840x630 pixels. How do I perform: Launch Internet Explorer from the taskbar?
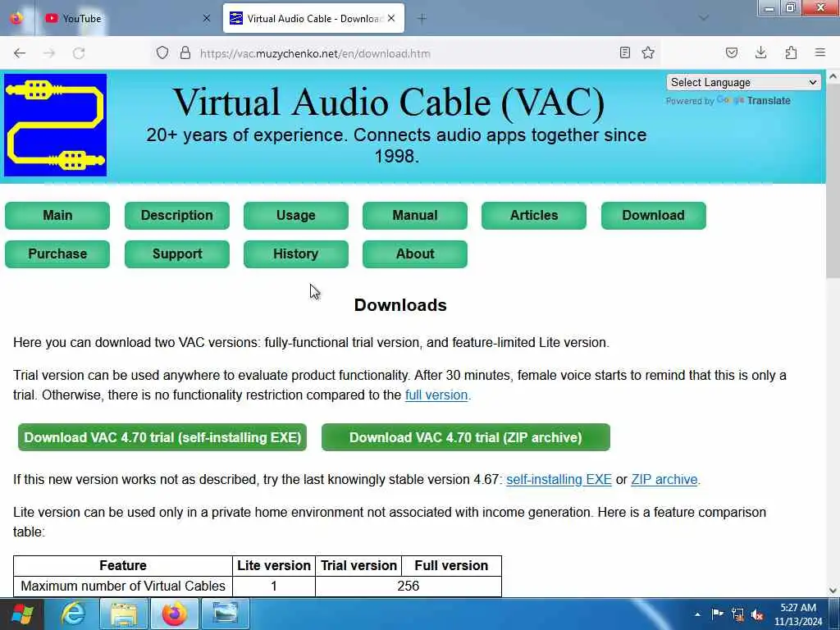73,614
